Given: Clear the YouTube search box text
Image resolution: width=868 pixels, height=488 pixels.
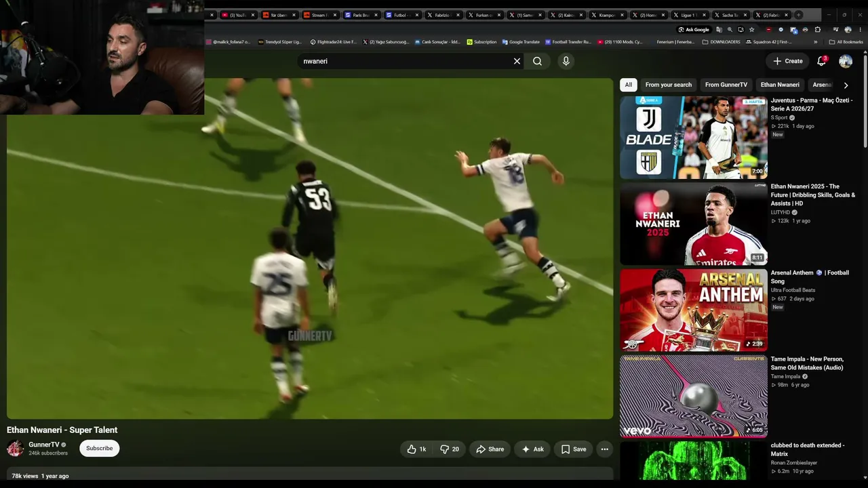Looking at the screenshot, I should [x=517, y=61].
